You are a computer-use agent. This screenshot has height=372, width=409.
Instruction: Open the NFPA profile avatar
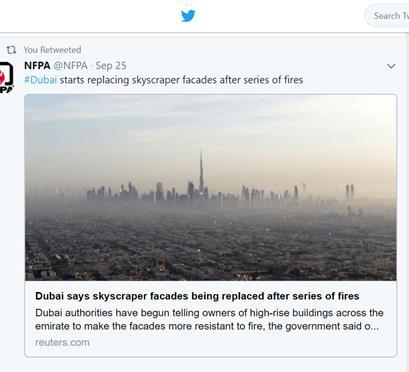[x=6, y=77]
